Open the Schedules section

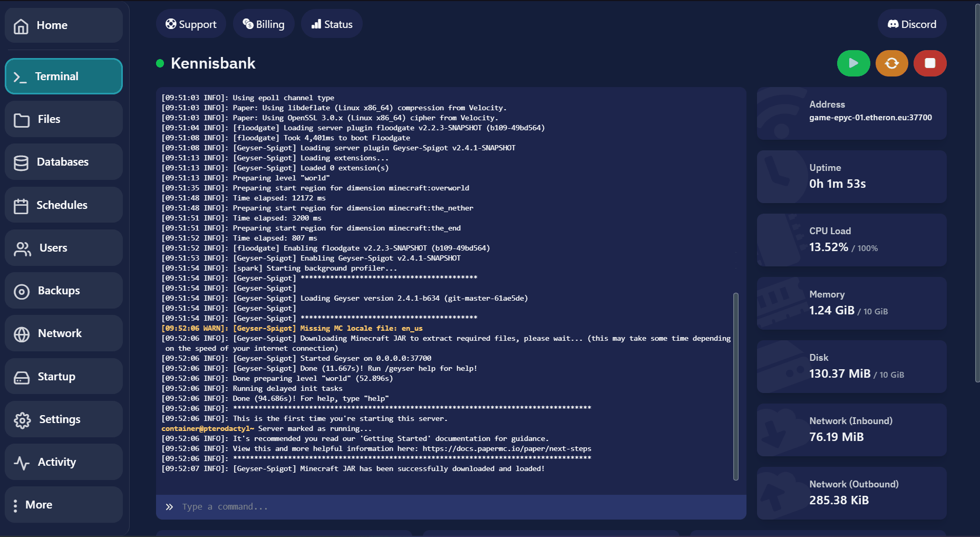64,205
